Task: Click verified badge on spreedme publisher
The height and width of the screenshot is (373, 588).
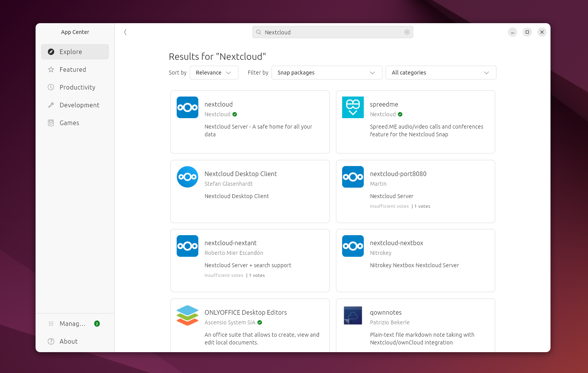Action: [x=400, y=114]
